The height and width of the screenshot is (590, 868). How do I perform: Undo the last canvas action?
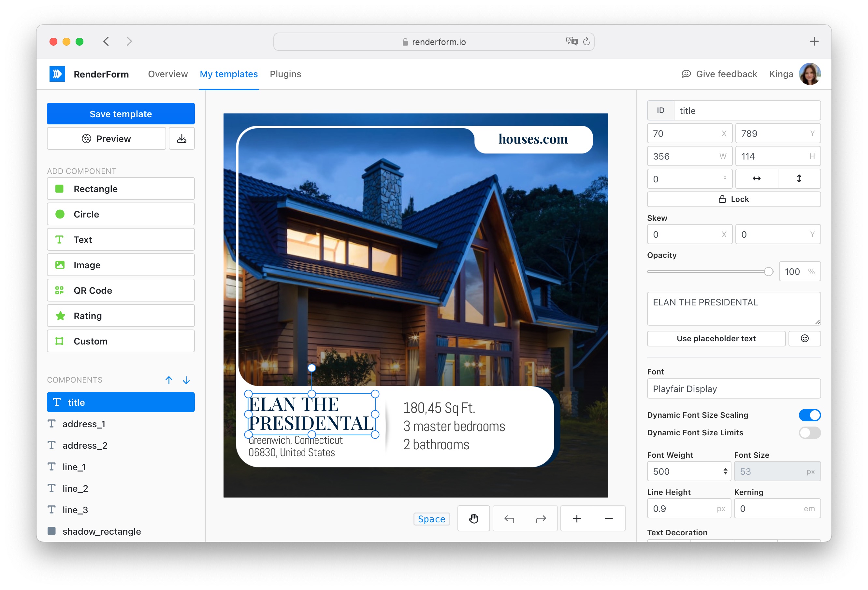(509, 518)
